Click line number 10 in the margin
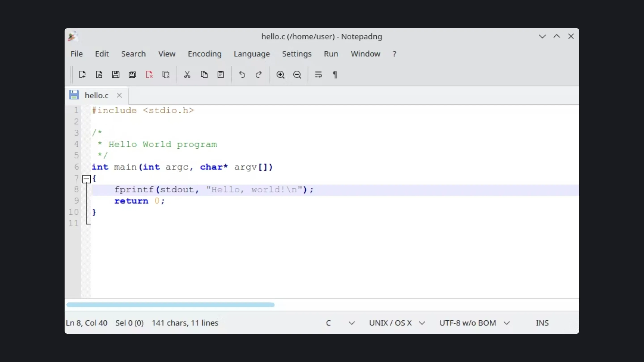This screenshot has height=362, width=644. point(74,212)
